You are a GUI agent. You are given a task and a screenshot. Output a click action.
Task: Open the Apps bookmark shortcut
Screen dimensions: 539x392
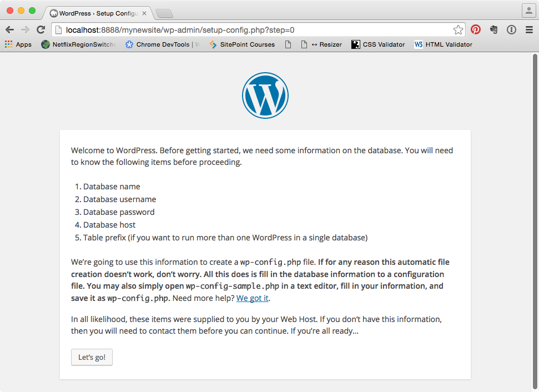18,44
